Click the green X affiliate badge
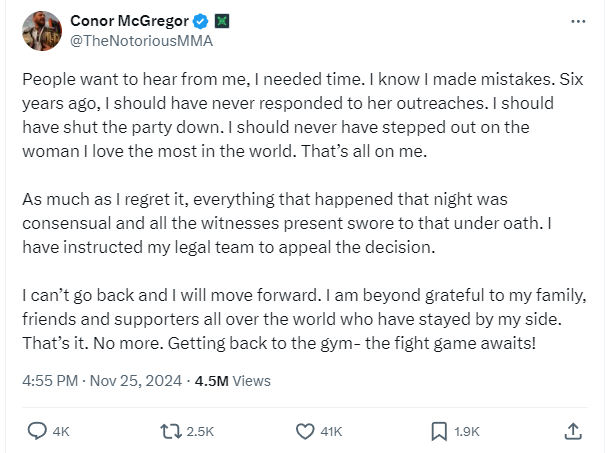This screenshot has height=453, width=605. 221,22
